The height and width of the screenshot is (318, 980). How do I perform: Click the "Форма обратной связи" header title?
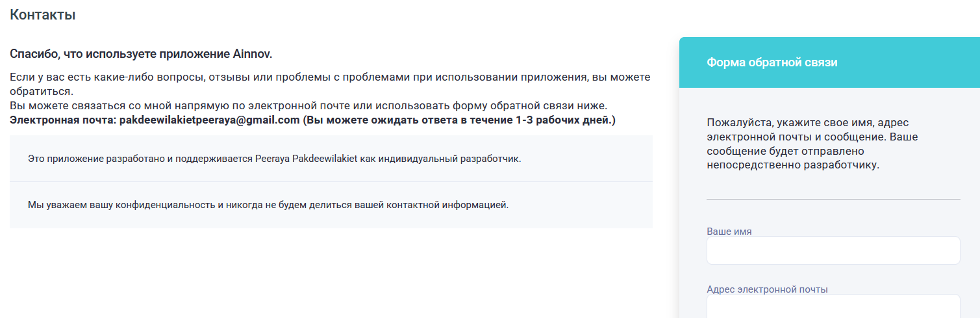[772, 62]
